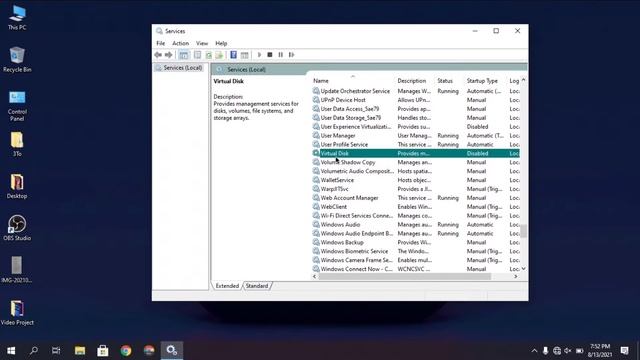Select the Recycle Bin desktop icon
Image resolution: width=640 pixels, height=360 pixels.
[17, 60]
